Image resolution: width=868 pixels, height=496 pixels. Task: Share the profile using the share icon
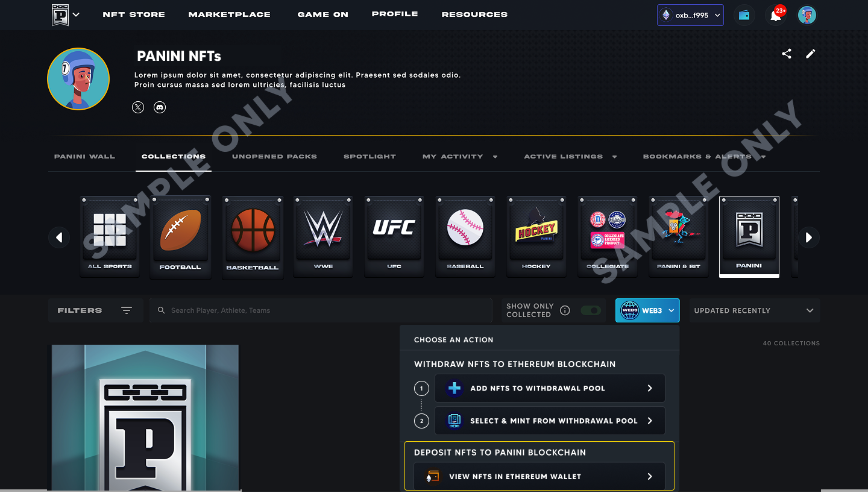tap(787, 54)
